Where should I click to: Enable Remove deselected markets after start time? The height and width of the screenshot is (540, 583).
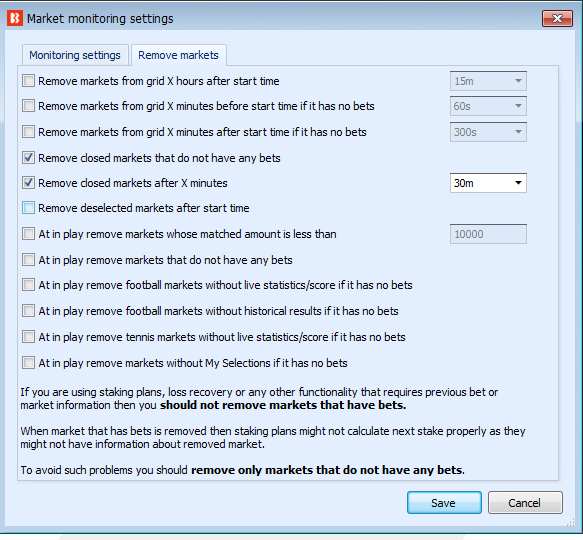tap(28, 208)
